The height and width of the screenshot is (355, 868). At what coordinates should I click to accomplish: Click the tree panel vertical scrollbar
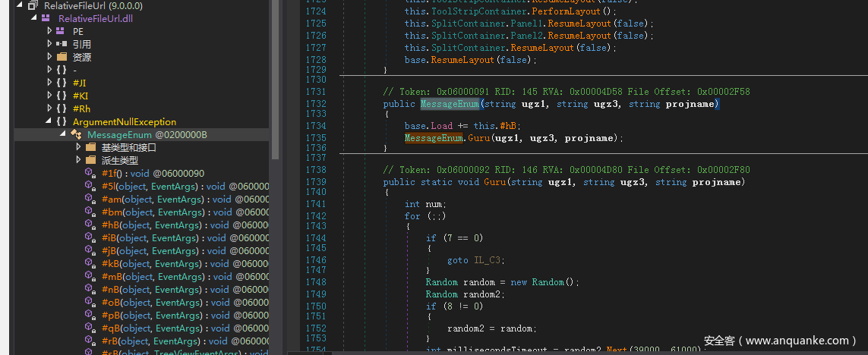275,76
